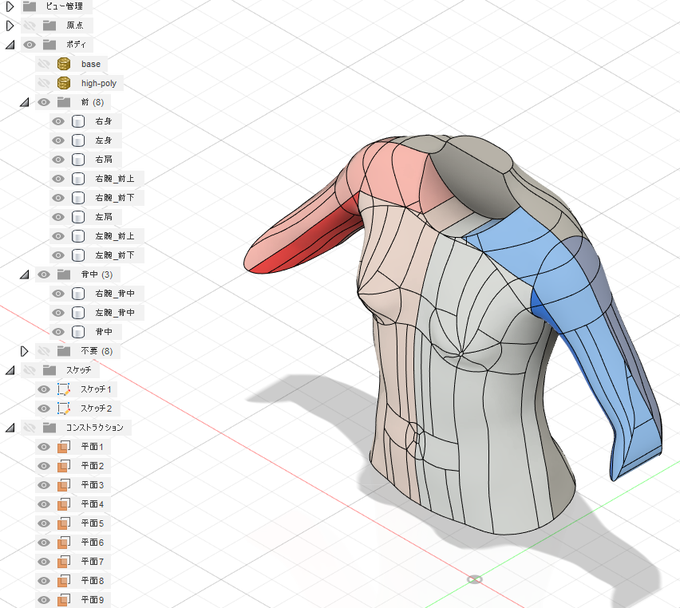Collapse the 背中 (3) group

pyautogui.click(x=25, y=275)
